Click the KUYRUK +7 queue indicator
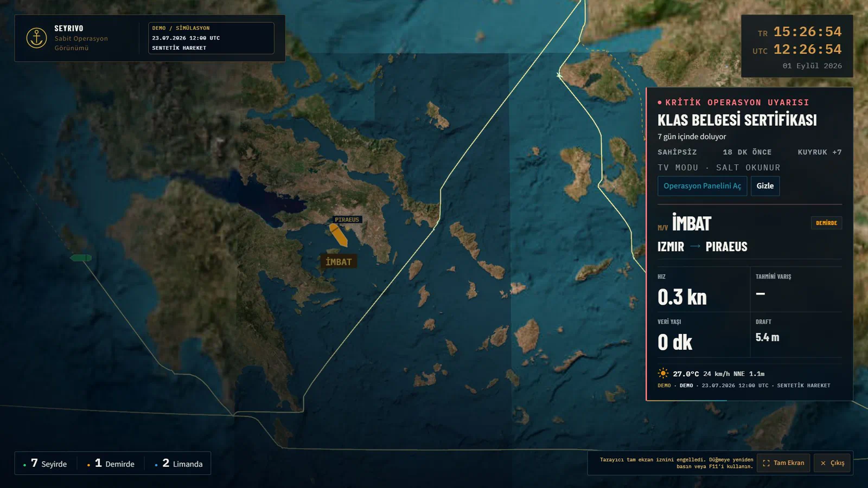The image size is (868, 488). 820,152
